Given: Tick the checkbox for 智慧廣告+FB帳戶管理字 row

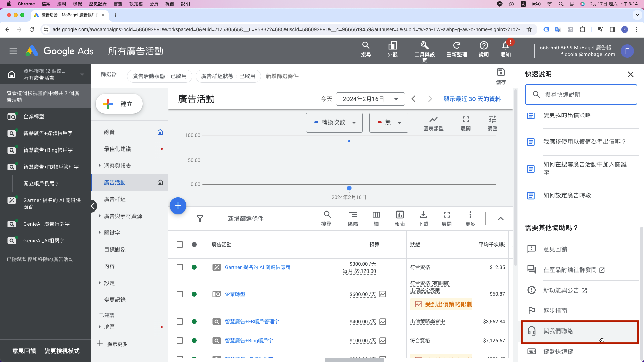Looking at the screenshot, I should pyautogui.click(x=180, y=322).
